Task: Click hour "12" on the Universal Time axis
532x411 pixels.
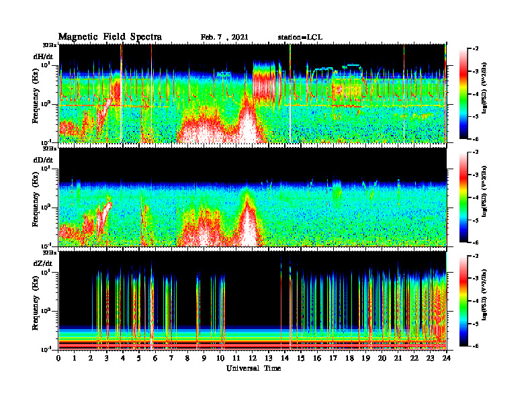Action: click(x=253, y=359)
